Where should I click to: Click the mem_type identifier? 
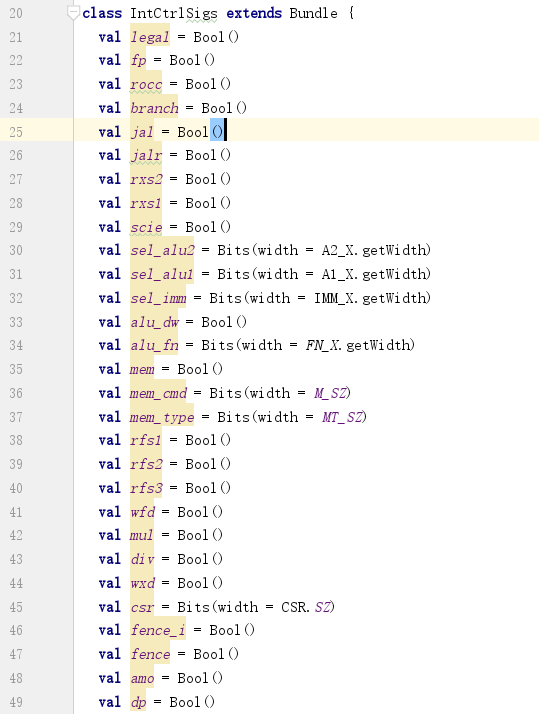coord(162,418)
